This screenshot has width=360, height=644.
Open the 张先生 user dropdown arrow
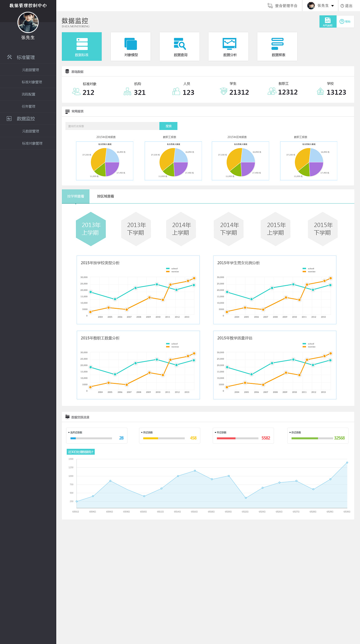[x=332, y=6]
